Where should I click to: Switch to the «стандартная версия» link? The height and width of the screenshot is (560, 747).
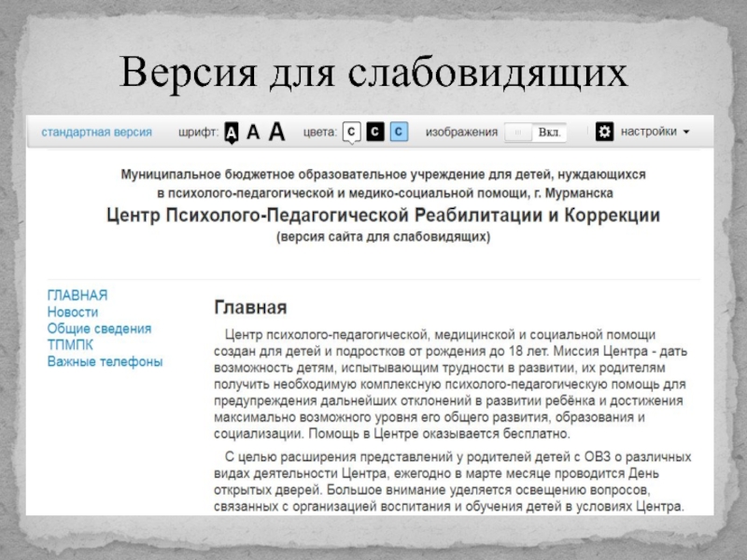point(97,132)
